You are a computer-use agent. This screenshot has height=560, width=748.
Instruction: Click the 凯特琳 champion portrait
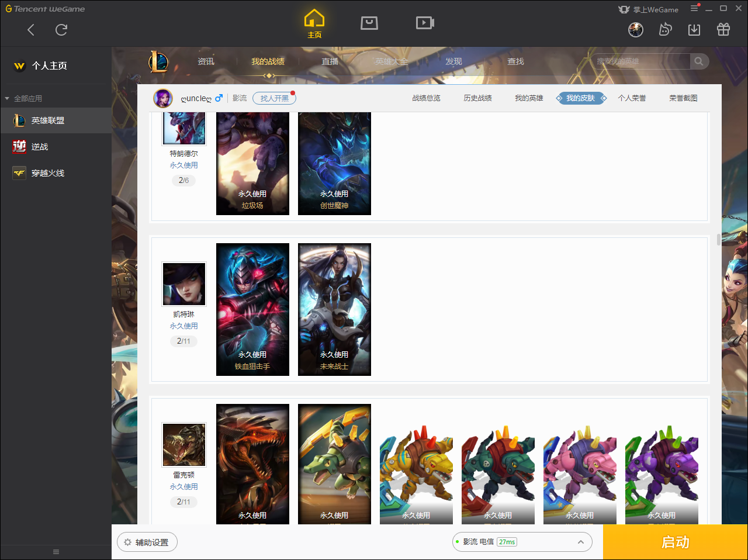[x=184, y=284]
